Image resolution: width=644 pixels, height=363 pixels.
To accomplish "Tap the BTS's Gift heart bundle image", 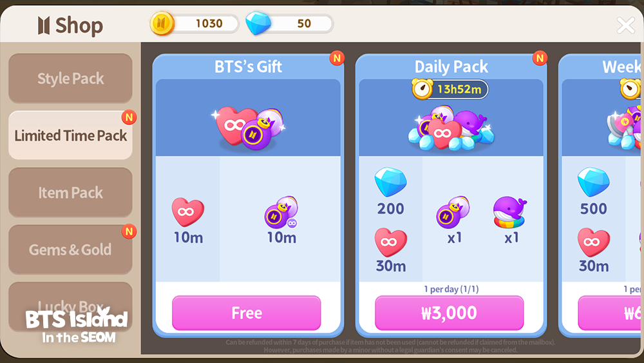I will pyautogui.click(x=248, y=128).
